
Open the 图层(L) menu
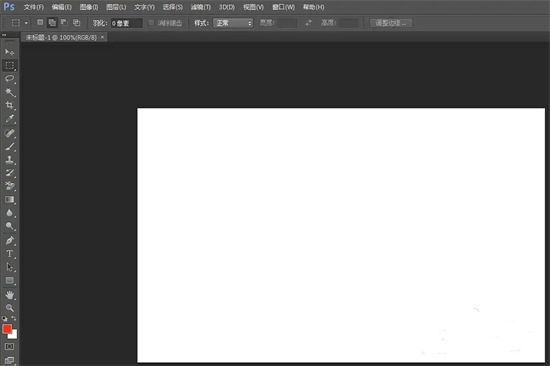(116, 7)
